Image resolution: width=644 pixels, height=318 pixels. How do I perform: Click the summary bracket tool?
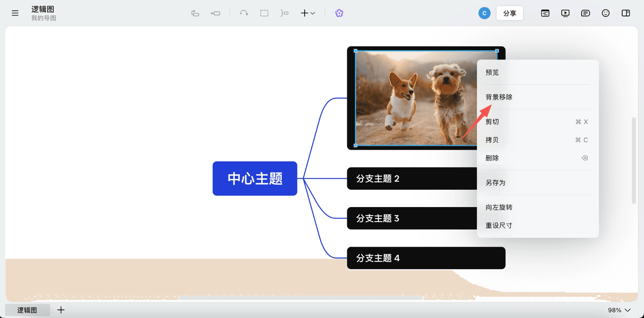[284, 13]
